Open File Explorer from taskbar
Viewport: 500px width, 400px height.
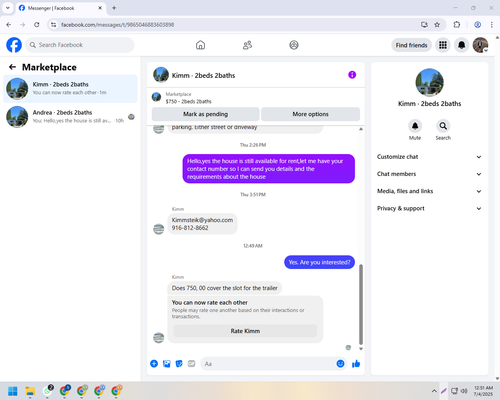[30, 391]
